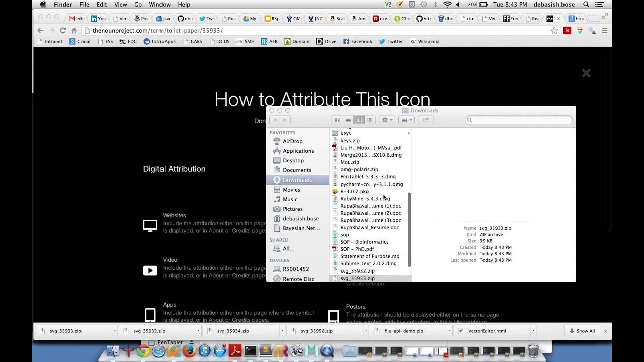Open the File menu
Screen dimensions: 644x362
tap(84, 4)
